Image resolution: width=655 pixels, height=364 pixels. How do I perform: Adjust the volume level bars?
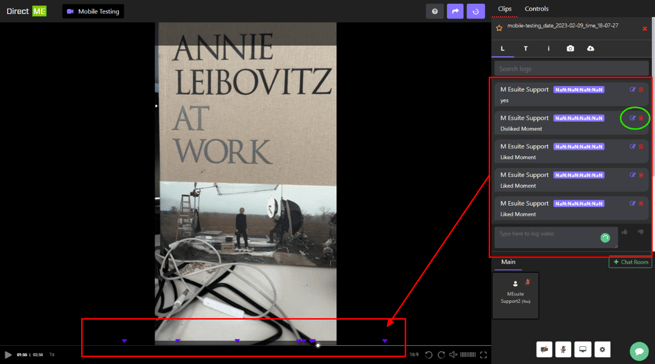click(468, 355)
